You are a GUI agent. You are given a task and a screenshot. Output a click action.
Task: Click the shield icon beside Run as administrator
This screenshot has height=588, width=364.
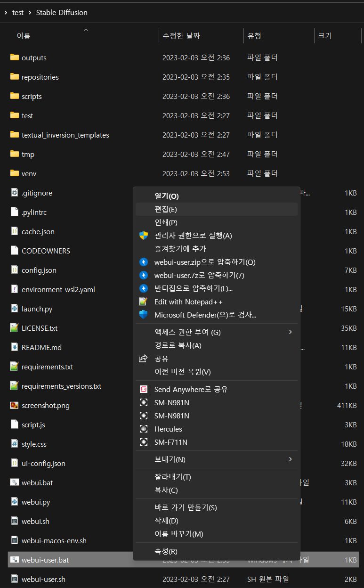[144, 236]
